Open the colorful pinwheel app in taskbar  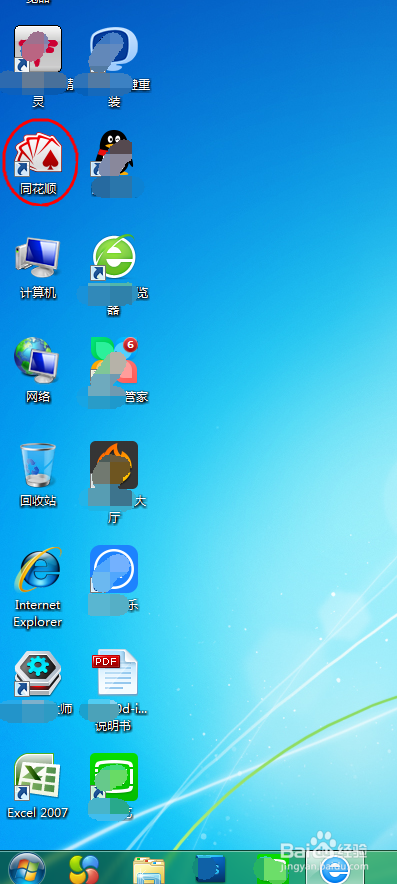click(84, 868)
